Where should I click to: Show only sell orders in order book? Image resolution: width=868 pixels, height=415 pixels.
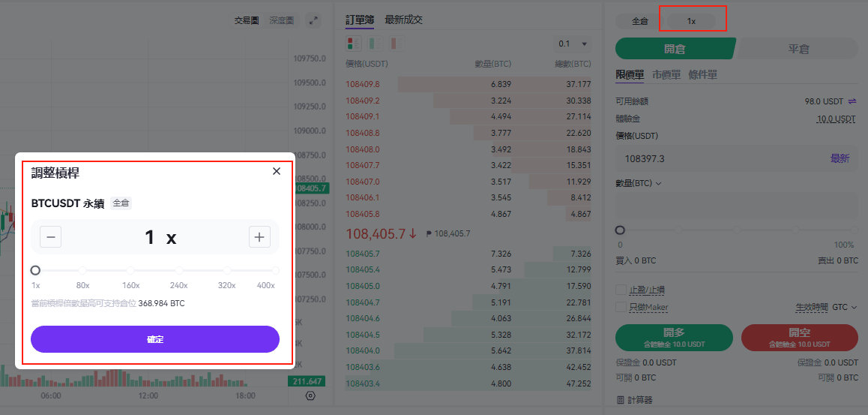click(x=397, y=44)
